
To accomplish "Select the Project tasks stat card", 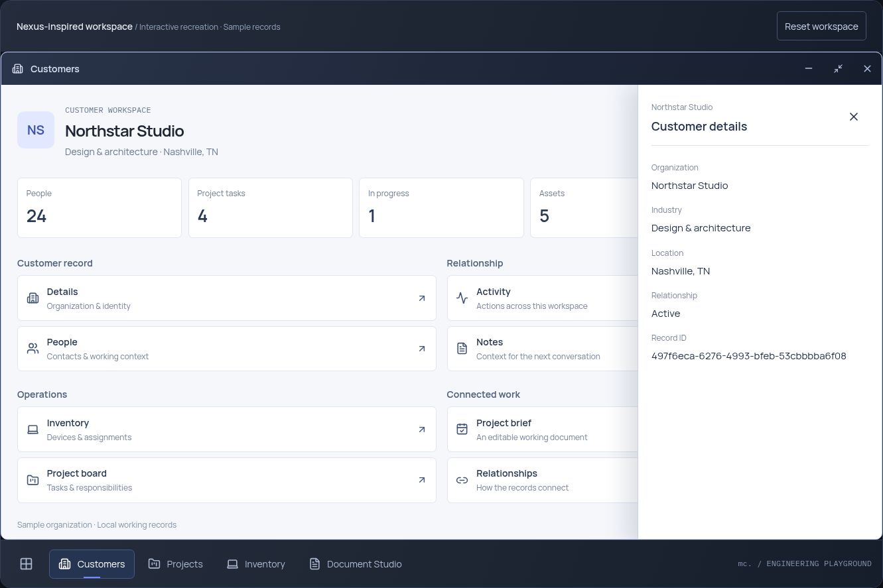I will point(271,207).
